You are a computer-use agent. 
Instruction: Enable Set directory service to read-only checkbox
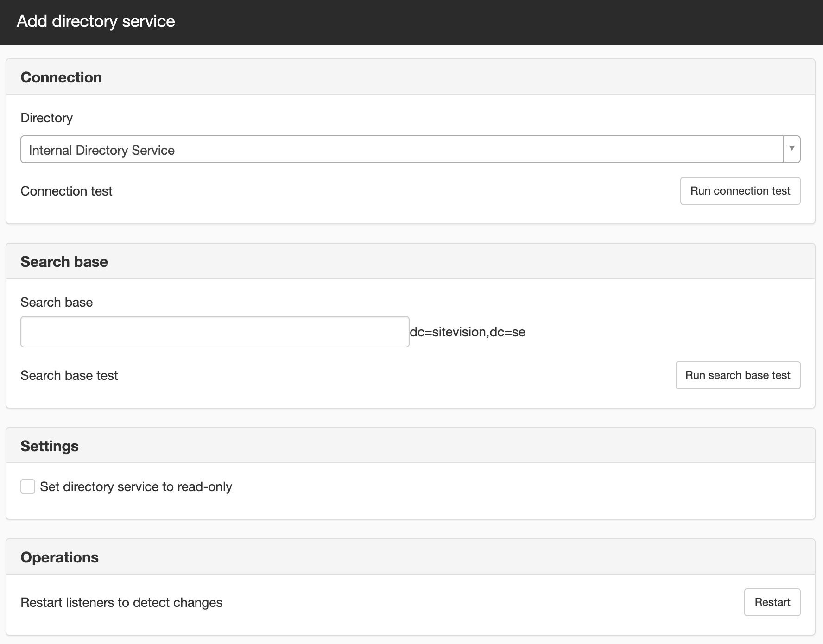coord(28,486)
